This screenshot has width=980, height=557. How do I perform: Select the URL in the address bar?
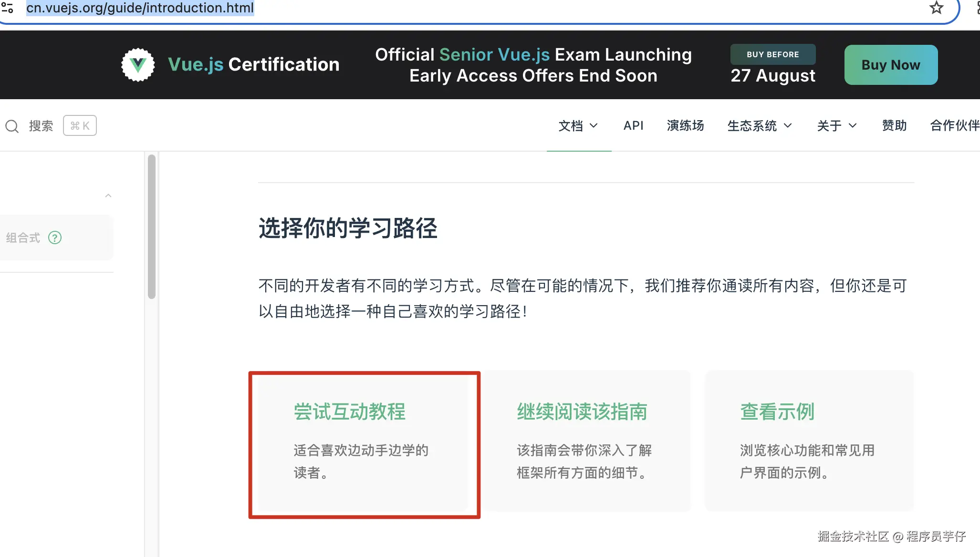click(x=140, y=8)
